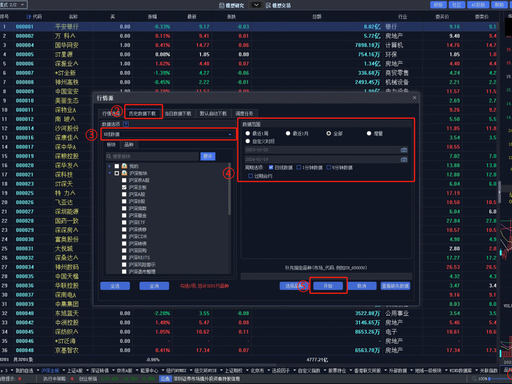Image resolution: width=512 pixels, height=384 pixels.
Task: Check the 沪深CDR tree checkbox
Action: [124, 236]
